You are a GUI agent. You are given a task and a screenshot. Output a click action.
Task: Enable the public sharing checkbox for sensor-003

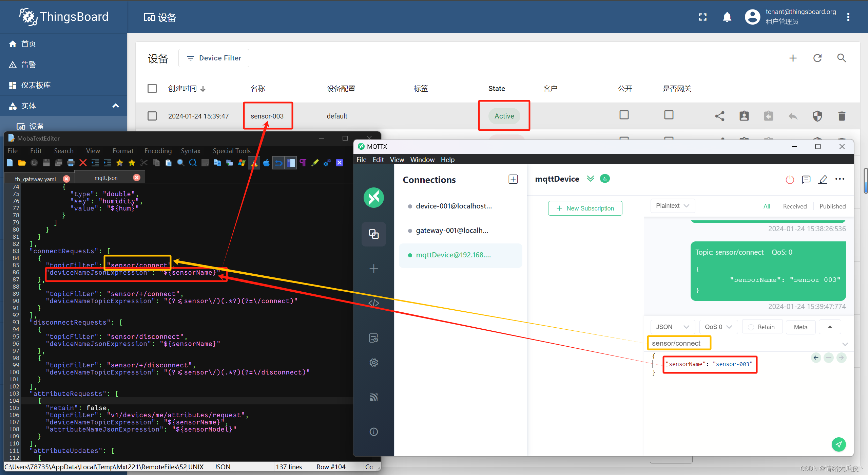coord(624,115)
